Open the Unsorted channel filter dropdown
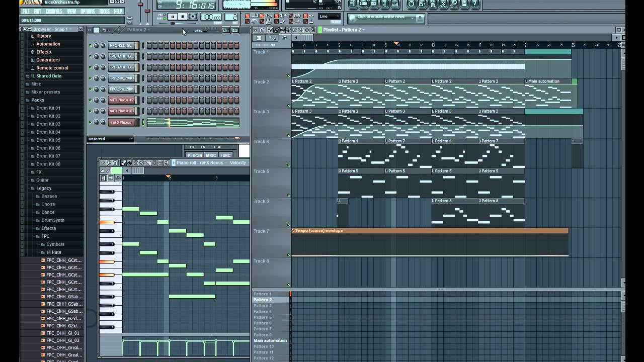 [111, 139]
